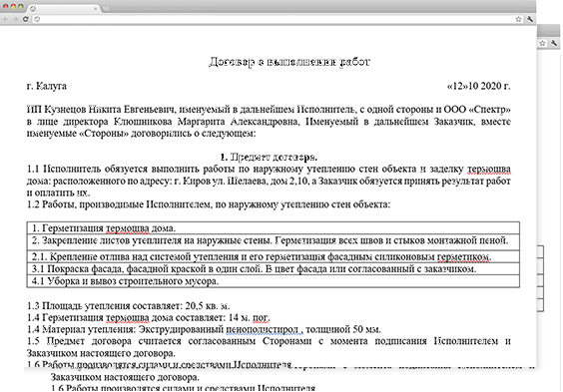The height and width of the screenshot is (392, 563).
Task: Click the name "ИП Кузнецов Никита Евгеньевич"
Action: click(101, 109)
